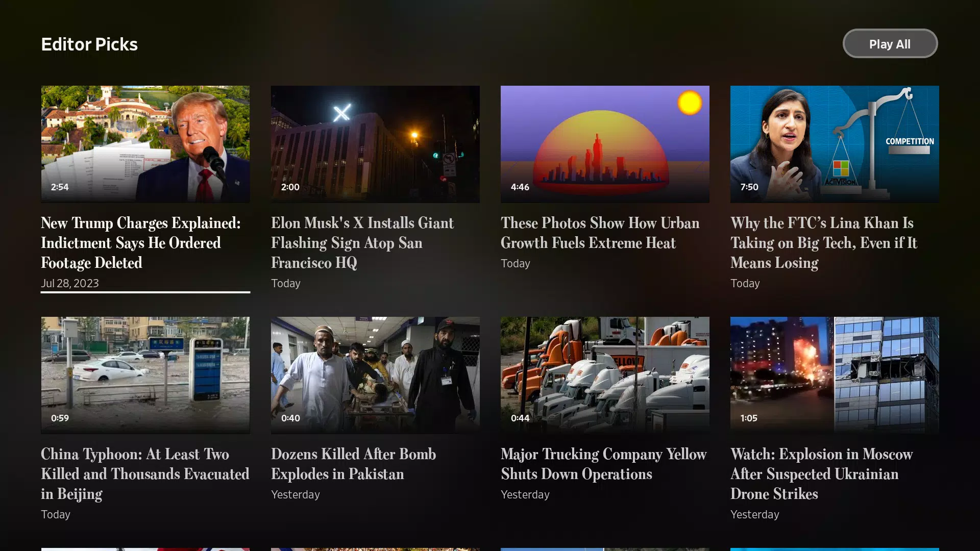Click the 2:54 duration badge on Trump video

(x=60, y=187)
